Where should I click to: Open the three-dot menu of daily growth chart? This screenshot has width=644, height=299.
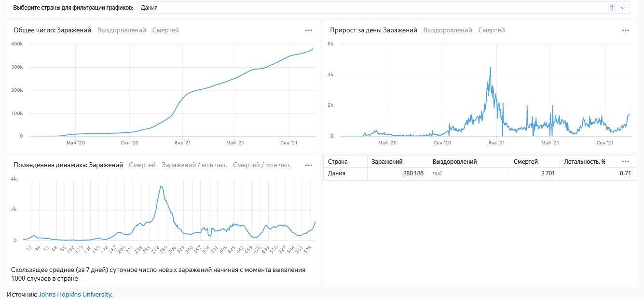[625, 30]
